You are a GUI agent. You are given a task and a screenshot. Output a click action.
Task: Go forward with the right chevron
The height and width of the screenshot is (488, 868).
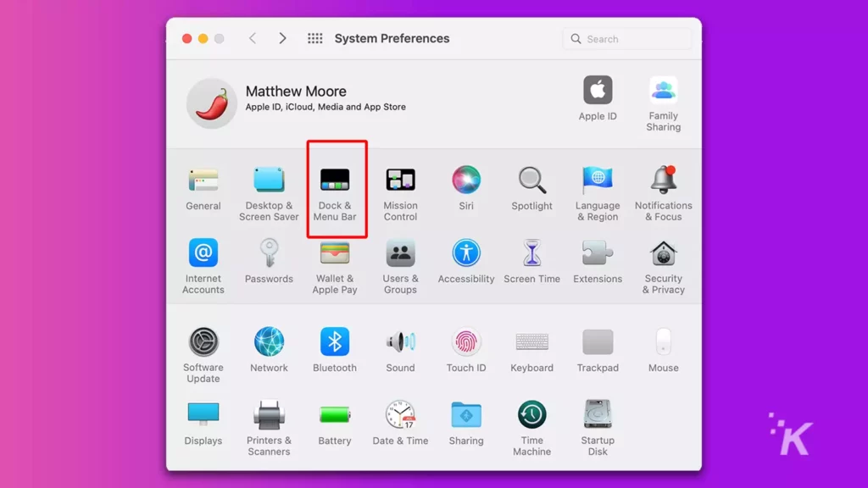tap(282, 38)
